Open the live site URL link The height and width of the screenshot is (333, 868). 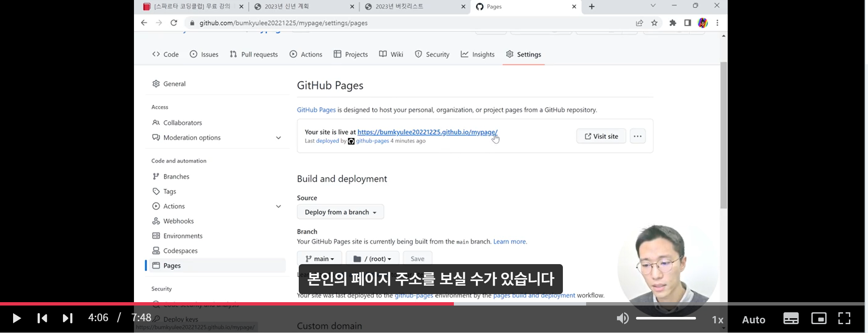pos(427,132)
